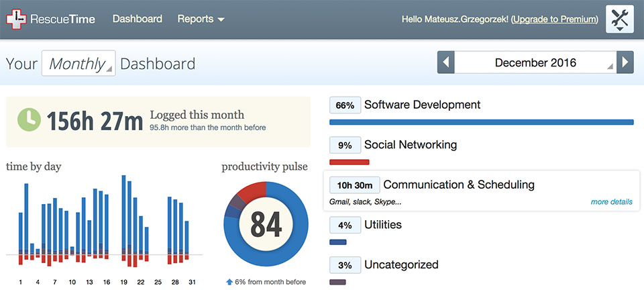The height and width of the screenshot is (298, 644).
Task: Open the Reports dropdown menu
Action: pyautogui.click(x=201, y=19)
